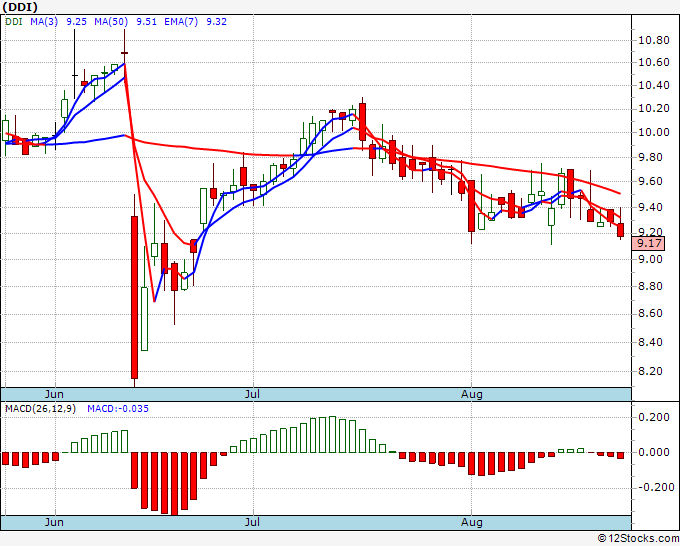
Task: Click the current price tag 9.17
Action: [648, 243]
